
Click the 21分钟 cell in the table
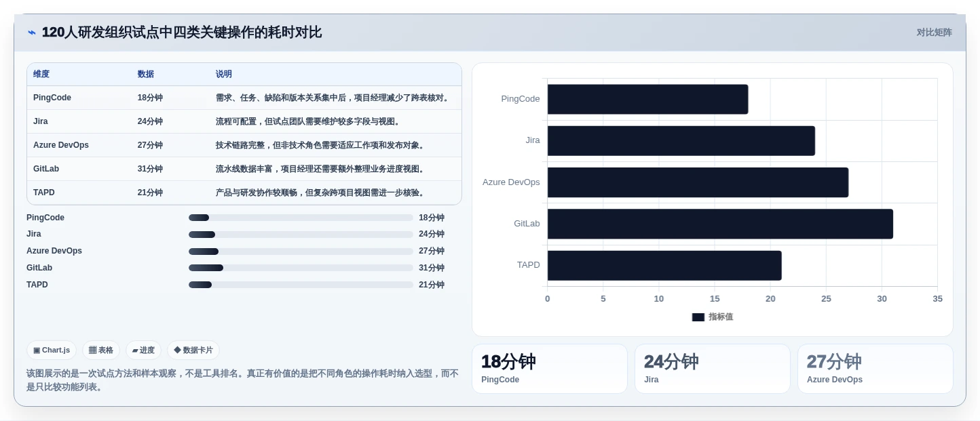(x=150, y=193)
